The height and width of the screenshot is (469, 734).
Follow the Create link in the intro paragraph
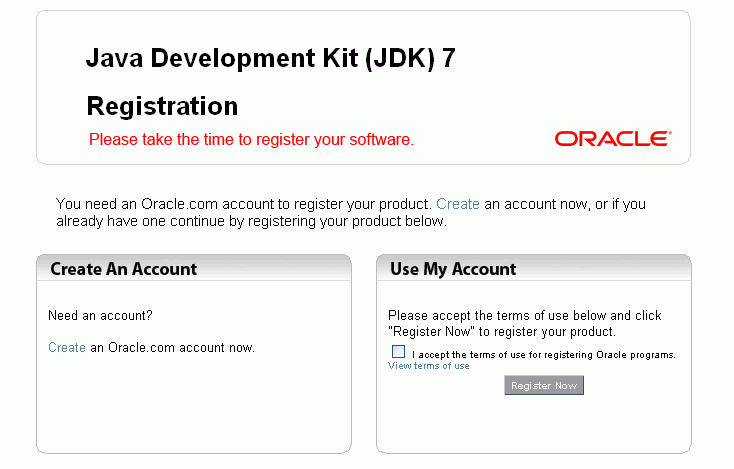click(x=458, y=204)
